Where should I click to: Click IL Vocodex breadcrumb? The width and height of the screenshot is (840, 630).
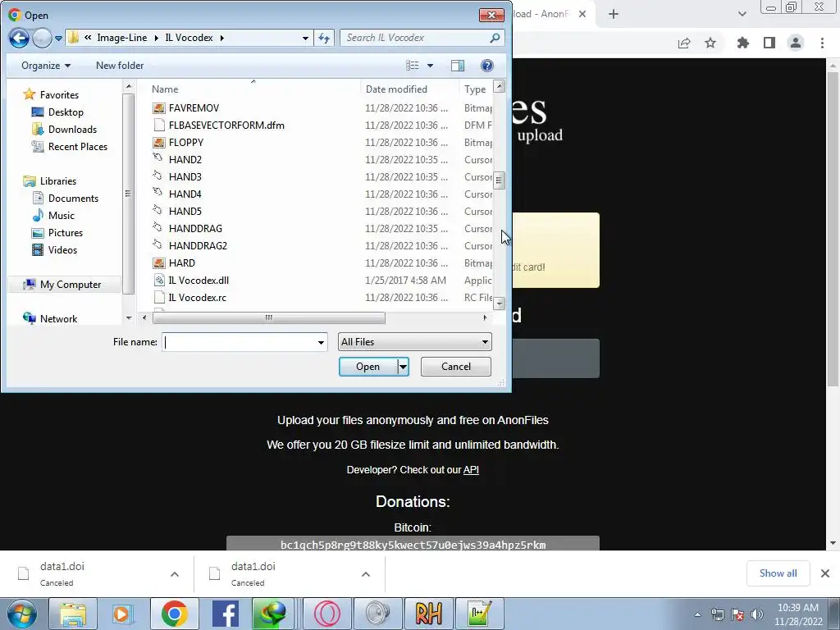pyautogui.click(x=189, y=38)
